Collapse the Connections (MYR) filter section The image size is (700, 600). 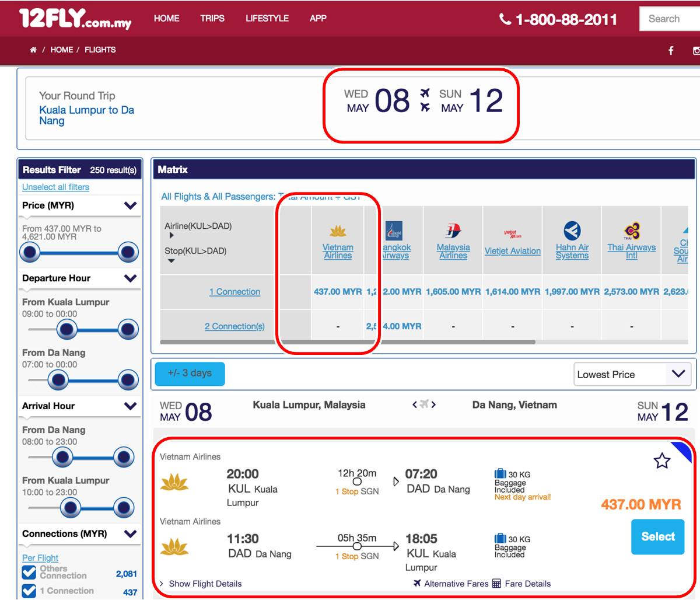[x=131, y=534]
